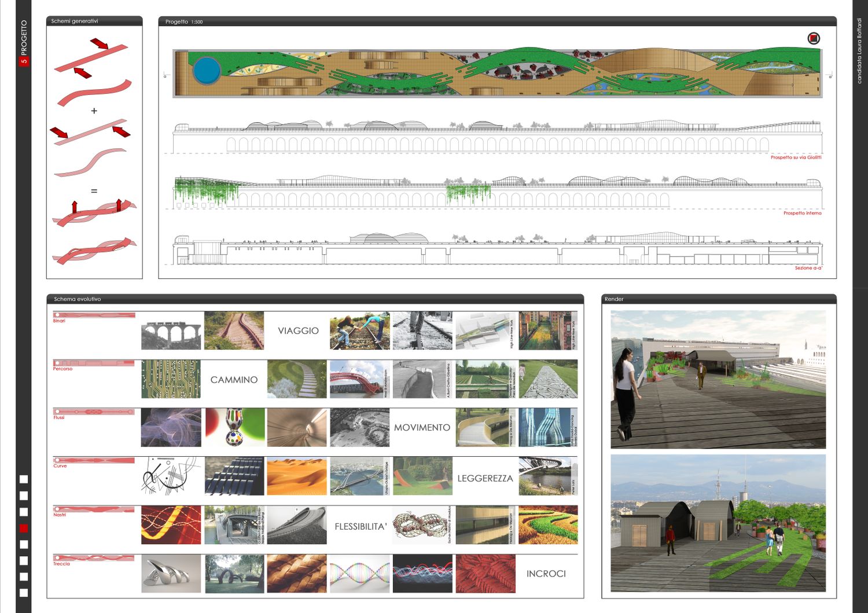This screenshot has height=613, width=868.
Task: Click the red number 5 badge beside PROGETTO
Action: pos(24,60)
